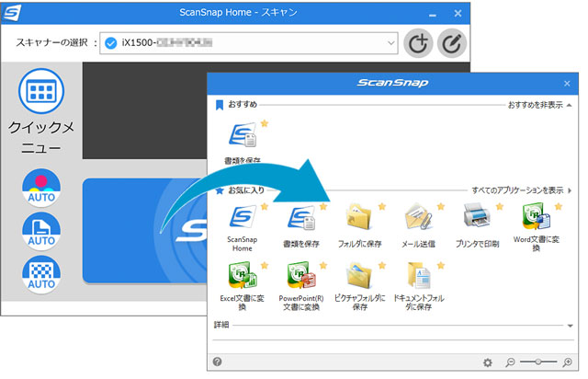The height and width of the screenshot is (379, 588).
Task: Toggle star on recommended 書類を保存 item
Action: point(265,123)
